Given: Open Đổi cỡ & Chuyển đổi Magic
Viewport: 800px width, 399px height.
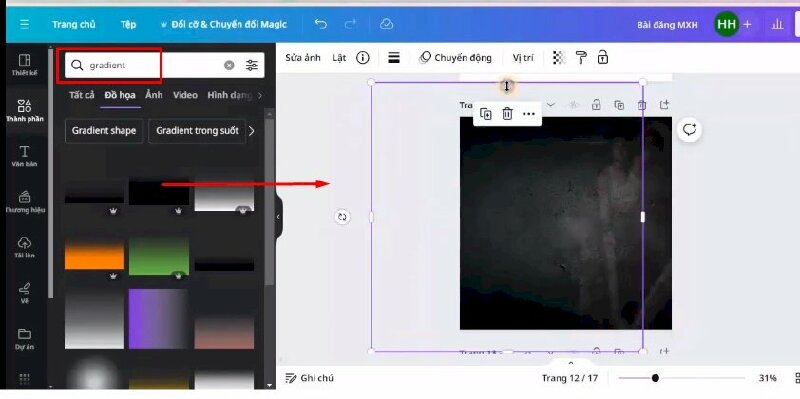Looking at the screenshot, I should pos(223,24).
